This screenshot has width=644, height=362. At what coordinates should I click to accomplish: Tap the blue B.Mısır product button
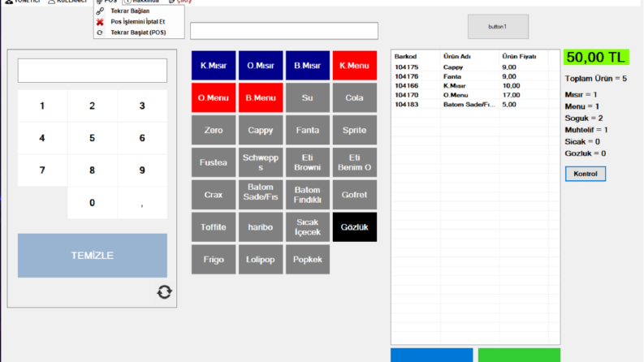point(308,65)
